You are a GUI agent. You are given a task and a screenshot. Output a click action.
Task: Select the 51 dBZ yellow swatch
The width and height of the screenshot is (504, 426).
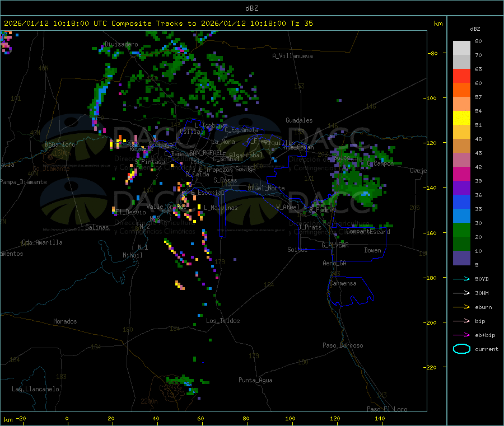point(461,118)
